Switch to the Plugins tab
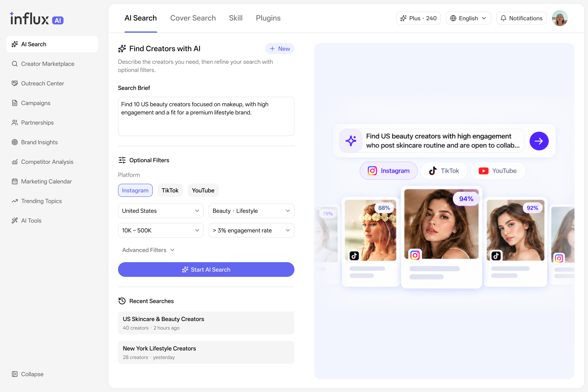 268,18
